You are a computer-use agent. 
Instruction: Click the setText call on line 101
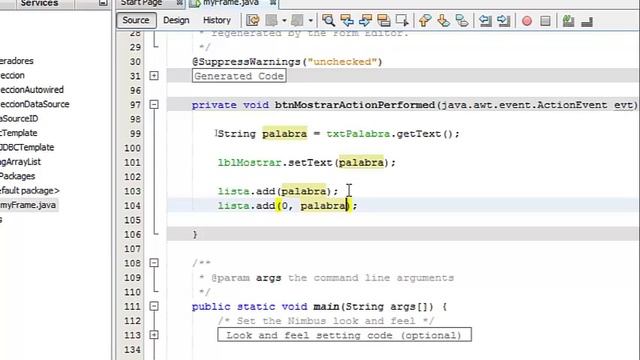coord(311,162)
